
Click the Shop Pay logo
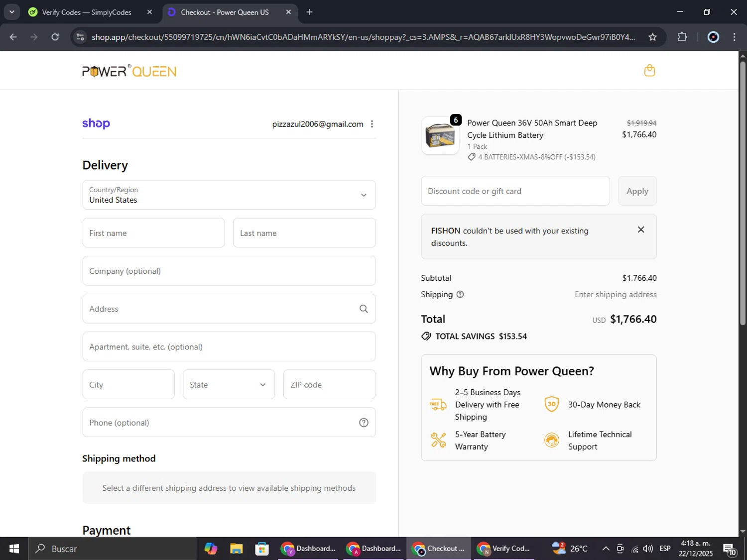pyautogui.click(x=96, y=123)
